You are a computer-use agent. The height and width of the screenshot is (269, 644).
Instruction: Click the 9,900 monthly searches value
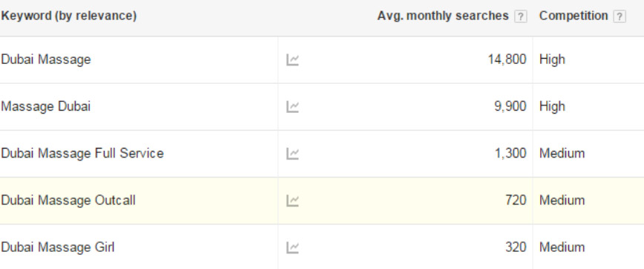coord(510,106)
